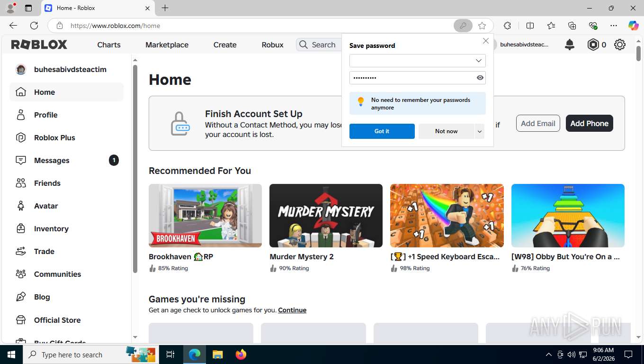The width and height of the screenshot is (644, 364).
Task: Open the Charts tab
Action: pyautogui.click(x=109, y=45)
